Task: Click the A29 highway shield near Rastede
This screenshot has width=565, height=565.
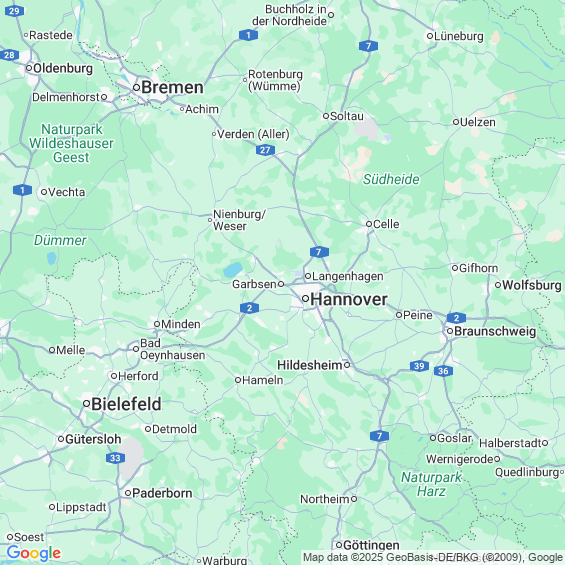Action: [x=15, y=11]
